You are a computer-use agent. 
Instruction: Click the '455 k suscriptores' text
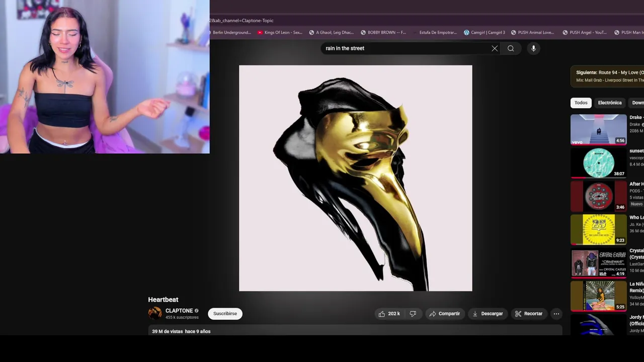[x=182, y=318]
